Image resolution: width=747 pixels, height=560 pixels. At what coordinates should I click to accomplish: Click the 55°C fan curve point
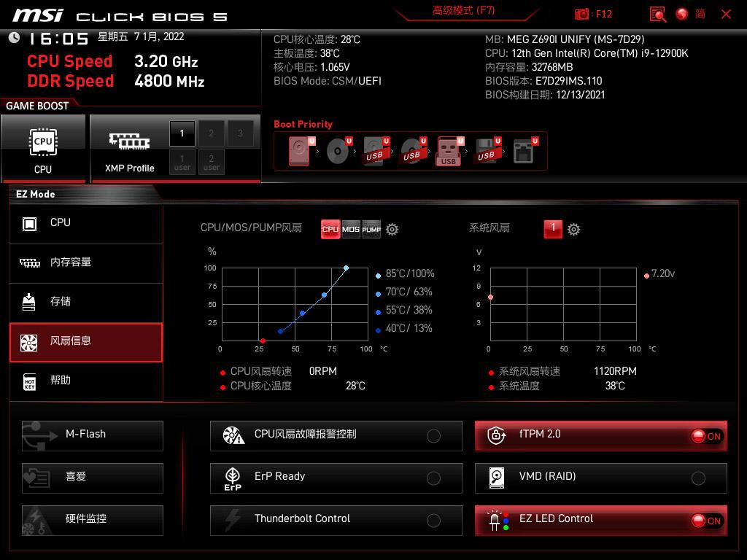[303, 314]
